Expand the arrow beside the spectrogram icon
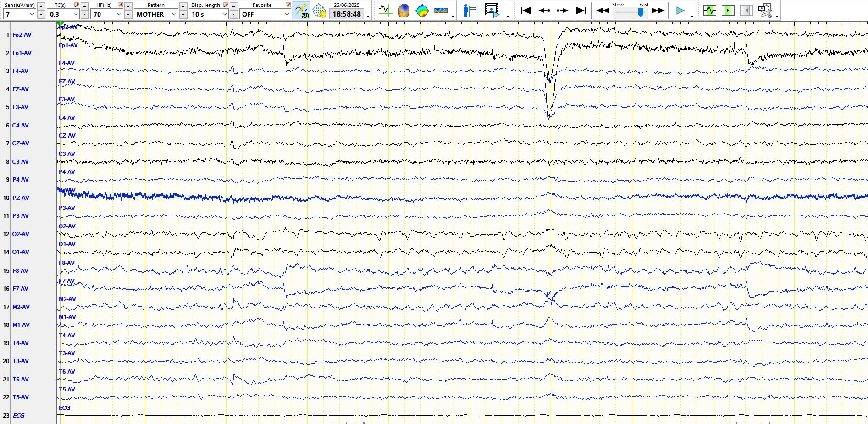The width and height of the screenshot is (868, 424). coord(453,17)
